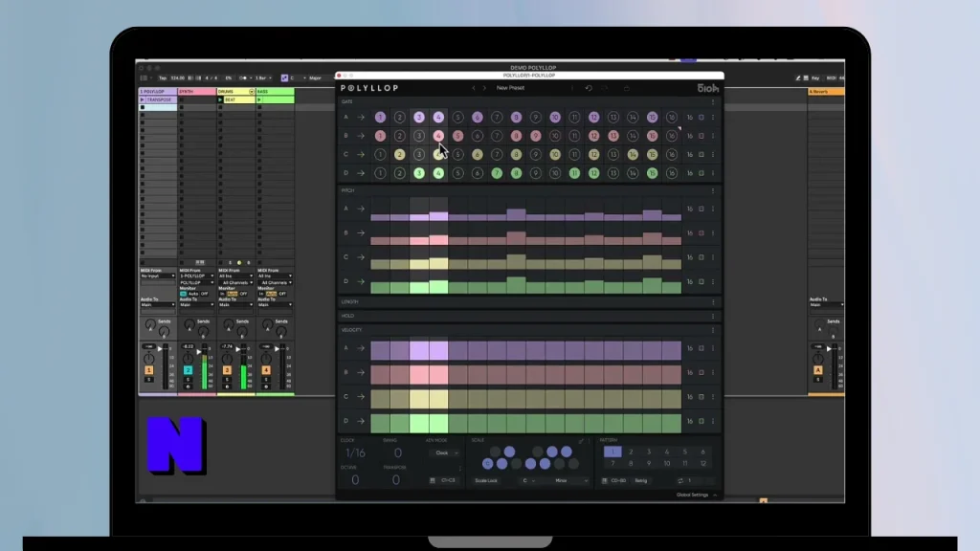
Task: Click the dice icon on velocity row A
Action: [x=702, y=348]
